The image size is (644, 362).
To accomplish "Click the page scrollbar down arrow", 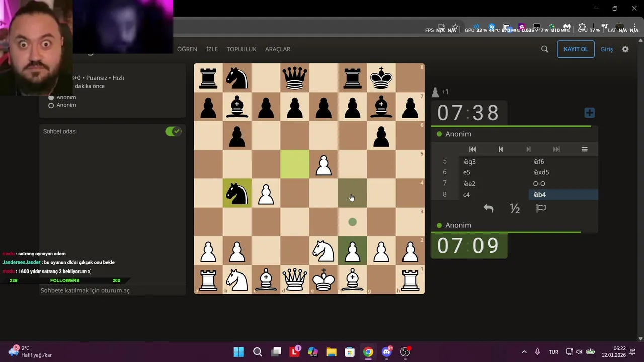I will (x=640, y=339).
